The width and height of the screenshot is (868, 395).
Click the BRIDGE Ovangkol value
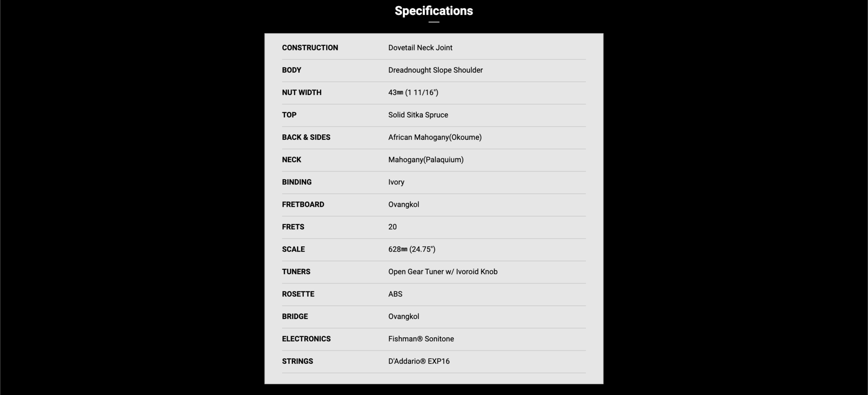404,316
